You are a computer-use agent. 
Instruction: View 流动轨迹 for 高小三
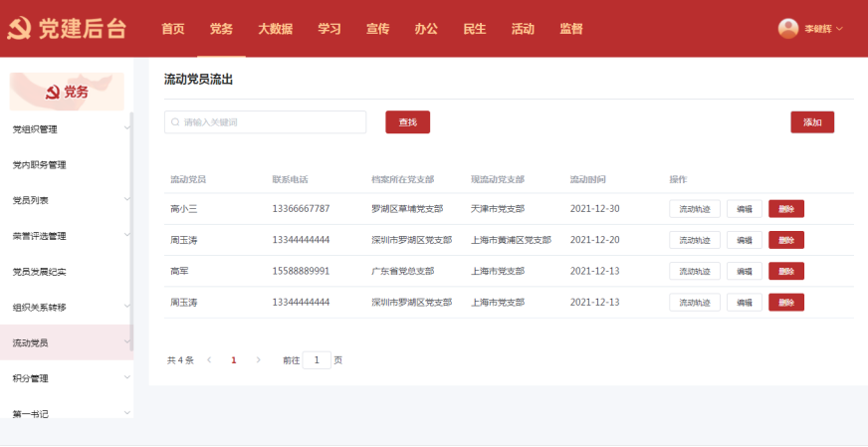point(695,209)
